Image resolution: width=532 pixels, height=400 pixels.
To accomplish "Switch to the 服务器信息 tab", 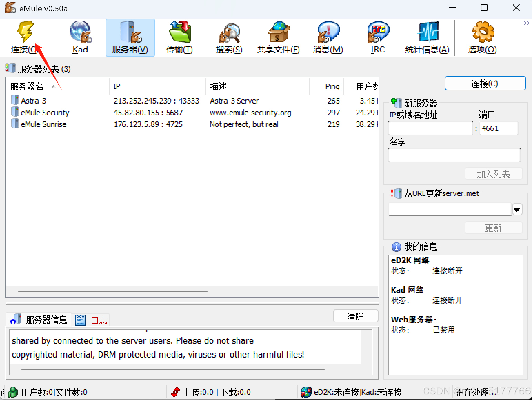I will [39, 320].
